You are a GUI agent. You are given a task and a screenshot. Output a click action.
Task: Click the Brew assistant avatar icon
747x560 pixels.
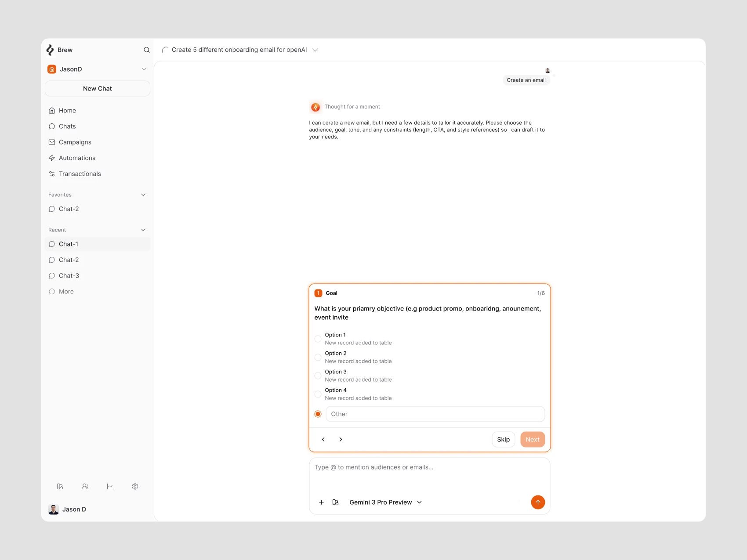pyautogui.click(x=315, y=107)
